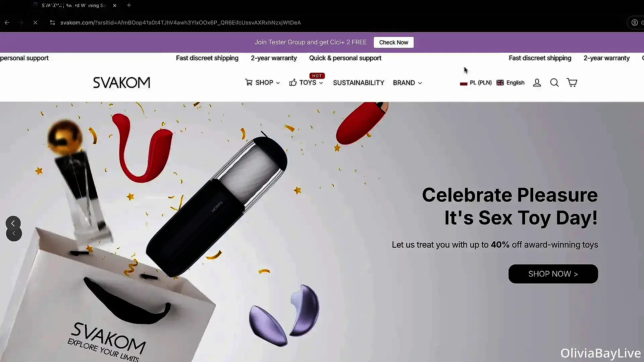Open the SUSTAINABILITY menu item

[x=359, y=82]
